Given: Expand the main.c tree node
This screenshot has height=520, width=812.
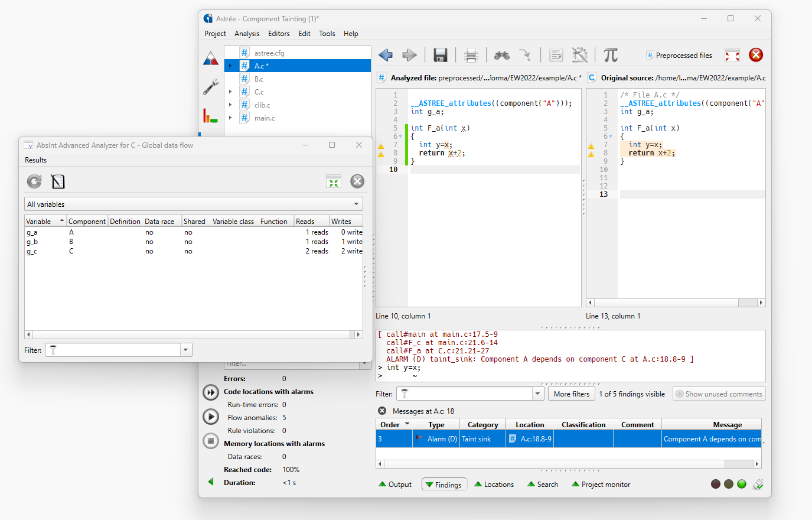Looking at the screenshot, I should click(x=230, y=118).
